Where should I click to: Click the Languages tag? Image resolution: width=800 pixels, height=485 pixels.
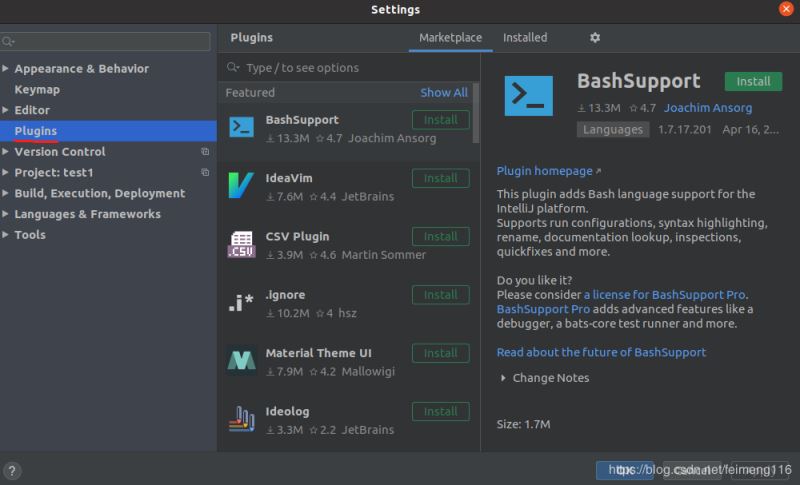(613, 130)
